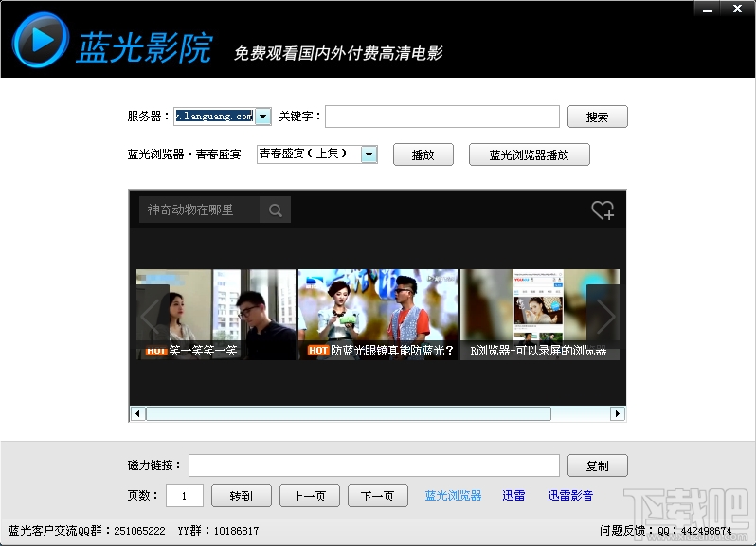Open the 迅雷 link

pyautogui.click(x=513, y=496)
